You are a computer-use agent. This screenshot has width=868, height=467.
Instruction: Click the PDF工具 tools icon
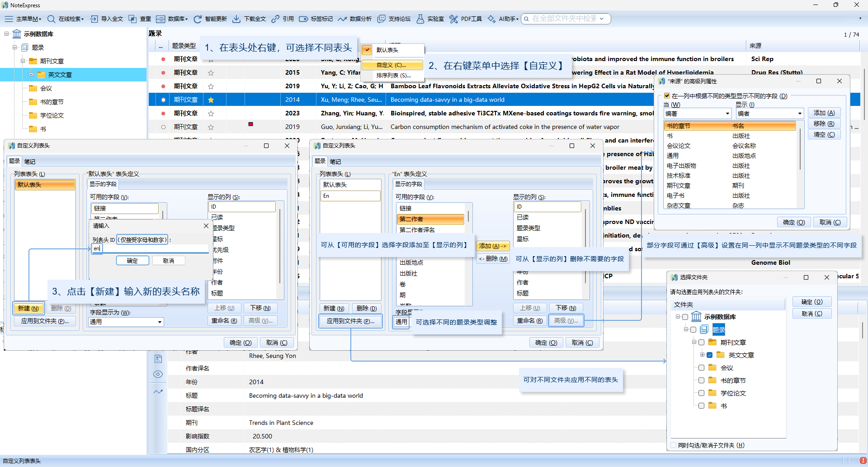(453, 19)
